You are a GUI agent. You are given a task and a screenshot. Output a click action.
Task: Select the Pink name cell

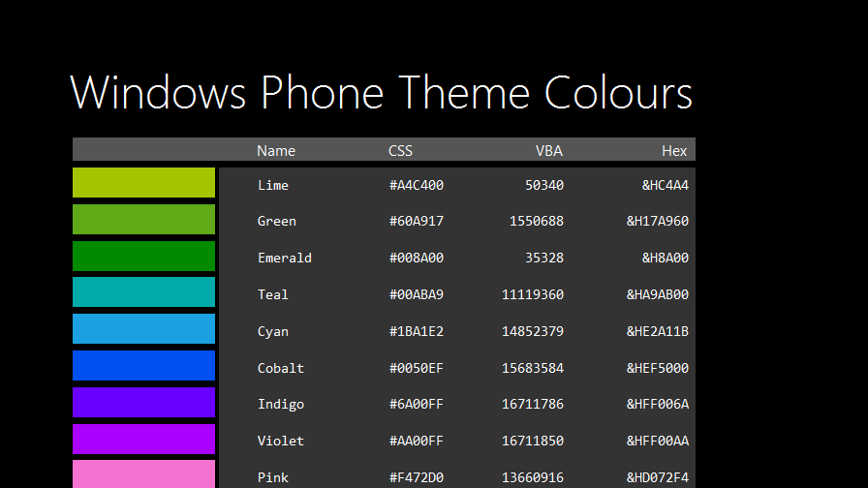273,477
